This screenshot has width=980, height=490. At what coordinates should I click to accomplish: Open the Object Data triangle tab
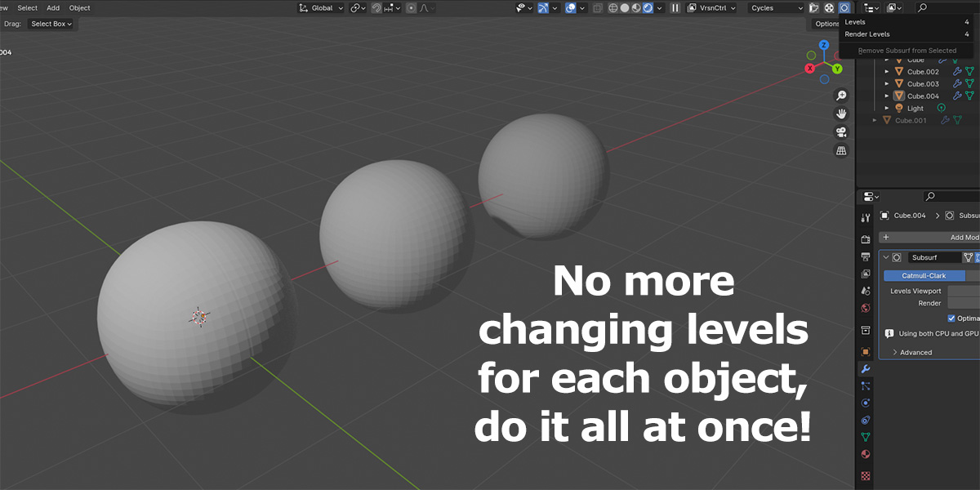[866, 437]
